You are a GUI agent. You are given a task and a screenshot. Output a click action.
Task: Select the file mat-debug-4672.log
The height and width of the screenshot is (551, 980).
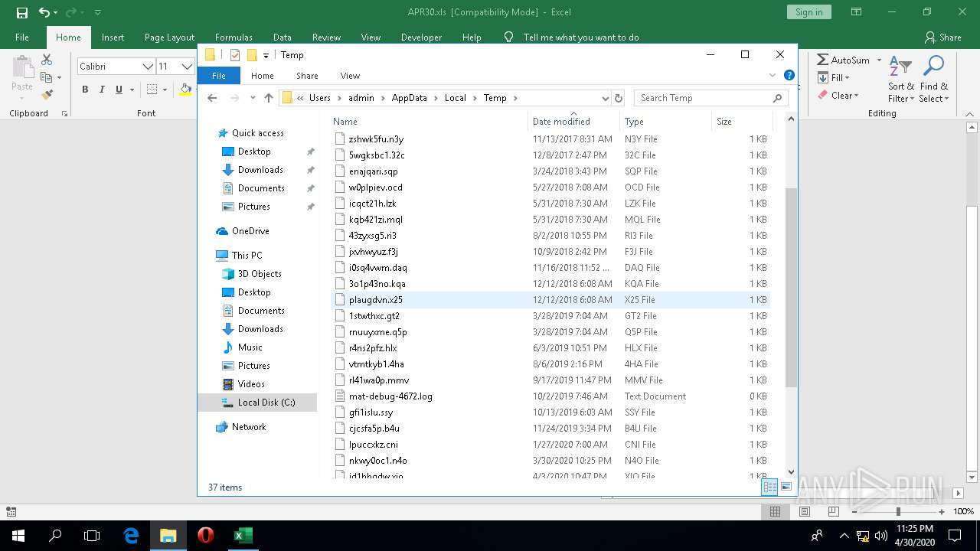(x=390, y=396)
